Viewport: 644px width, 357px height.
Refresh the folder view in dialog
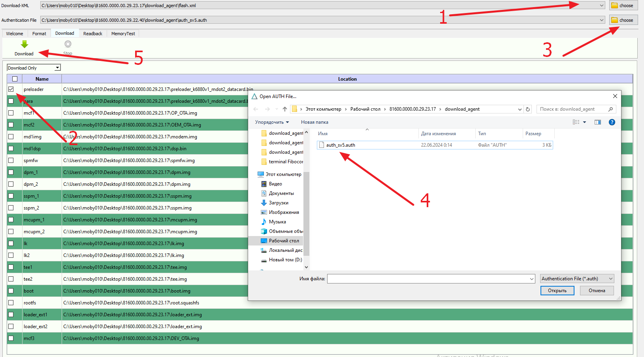click(x=528, y=109)
